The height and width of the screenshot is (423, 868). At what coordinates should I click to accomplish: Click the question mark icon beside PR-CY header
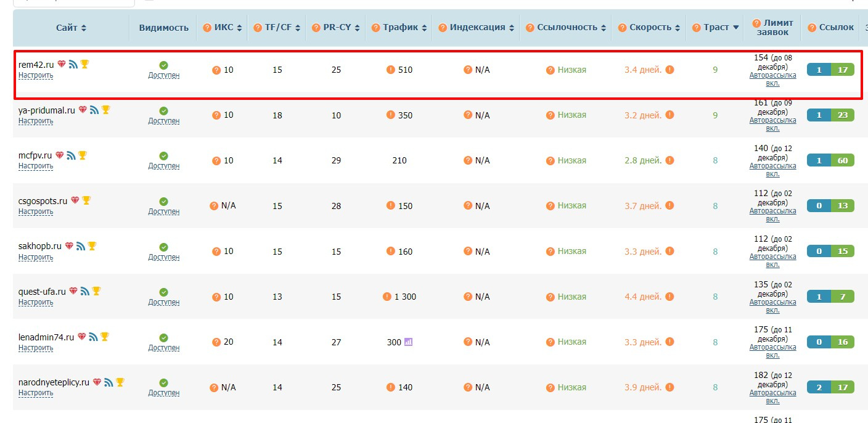(316, 28)
